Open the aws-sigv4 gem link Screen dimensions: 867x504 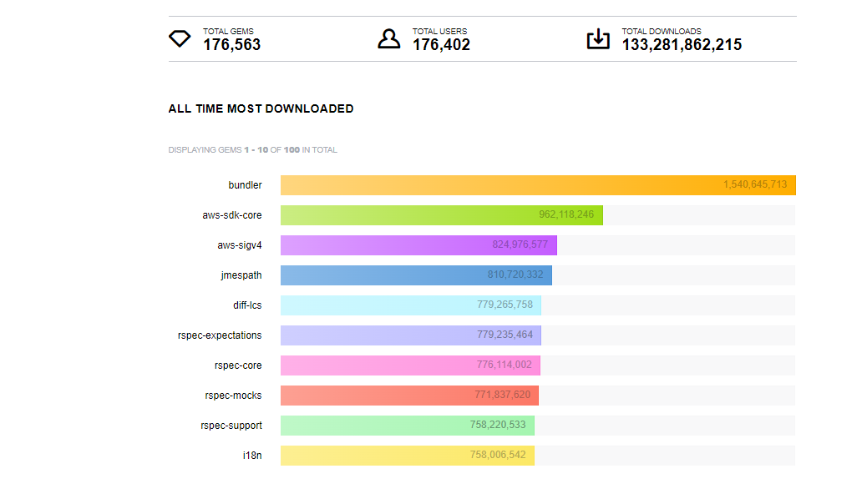tap(240, 244)
